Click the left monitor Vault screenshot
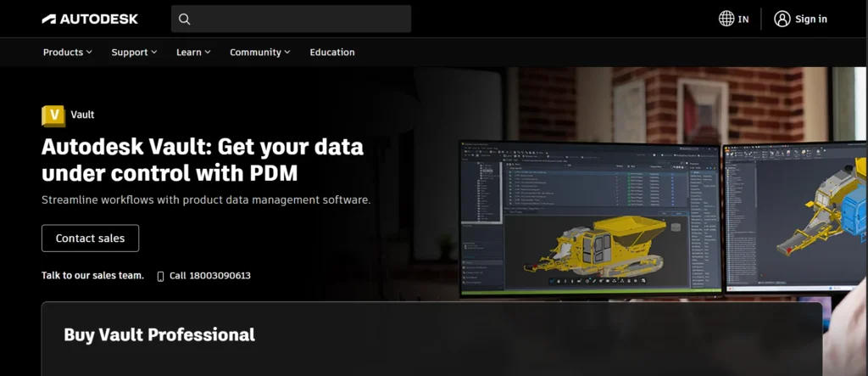Screen dimensions: 868x376 [591, 218]
